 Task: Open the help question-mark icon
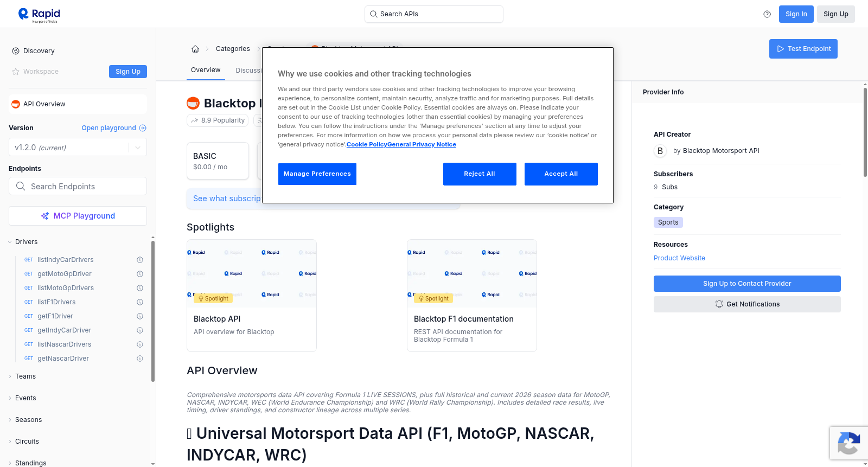tap(767, 14)
